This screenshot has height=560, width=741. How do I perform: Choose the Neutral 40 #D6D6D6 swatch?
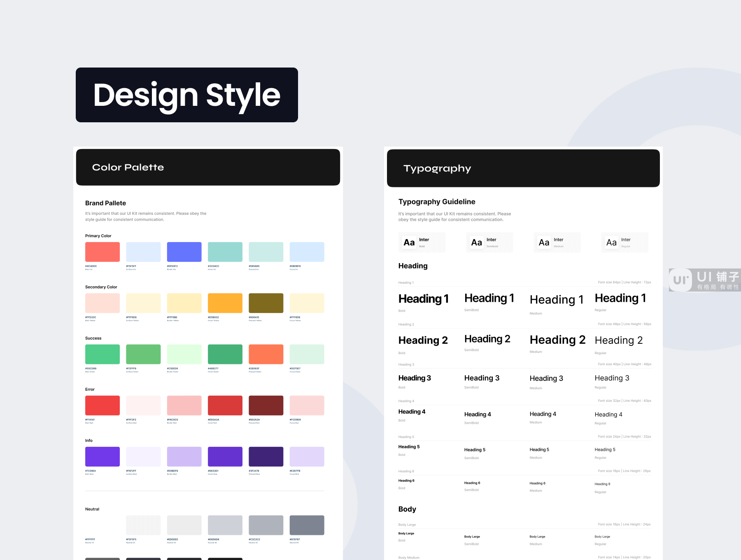[x=225, y=525]
